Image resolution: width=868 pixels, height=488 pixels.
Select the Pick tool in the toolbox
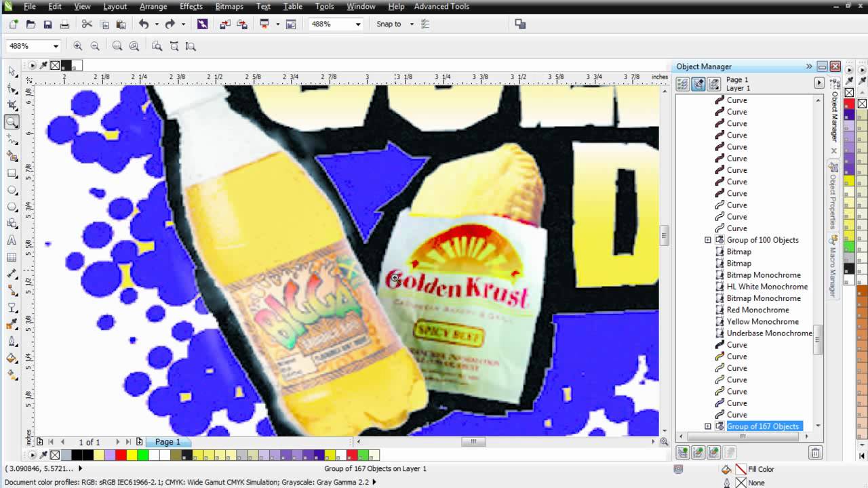tap(12, 72)
